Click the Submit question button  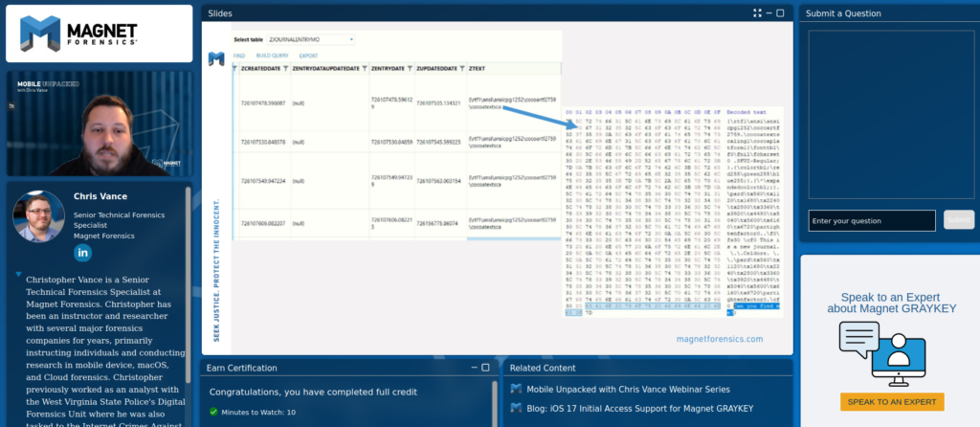(959, 220)
